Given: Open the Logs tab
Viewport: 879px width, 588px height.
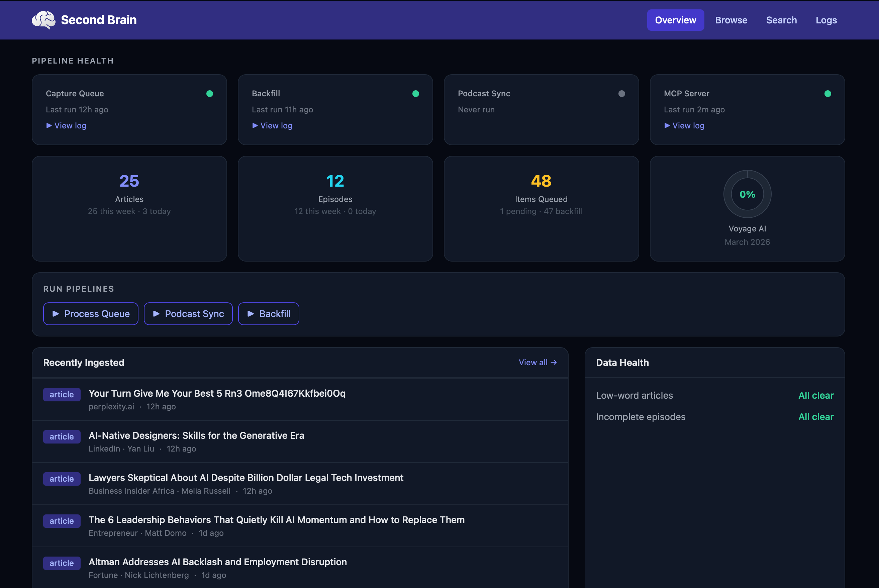Looking at the screenshot, I should pos(826,20).
